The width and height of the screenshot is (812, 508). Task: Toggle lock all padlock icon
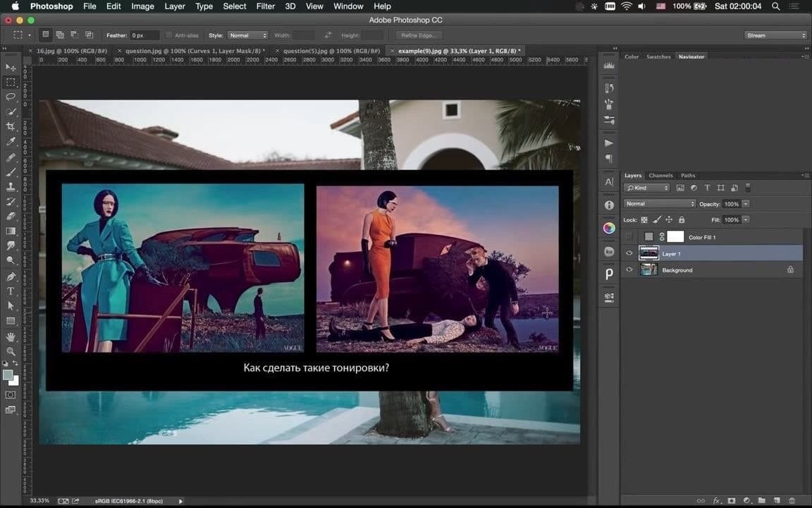point(682,220)
